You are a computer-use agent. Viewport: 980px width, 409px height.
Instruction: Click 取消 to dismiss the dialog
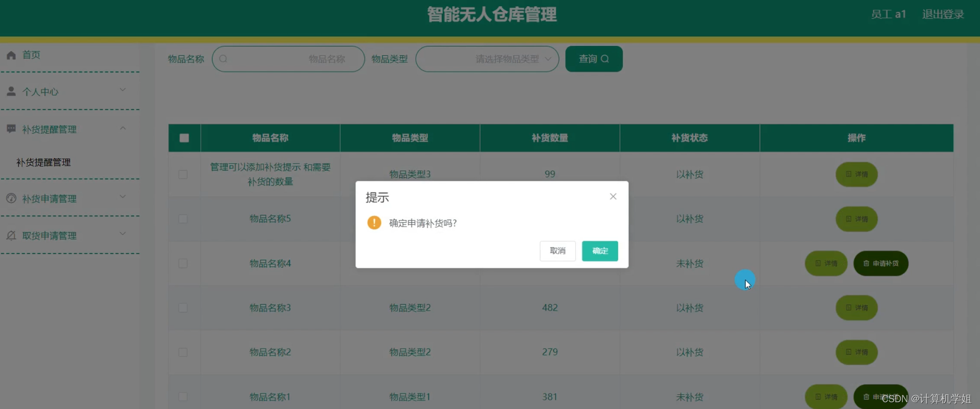(558, 251)
